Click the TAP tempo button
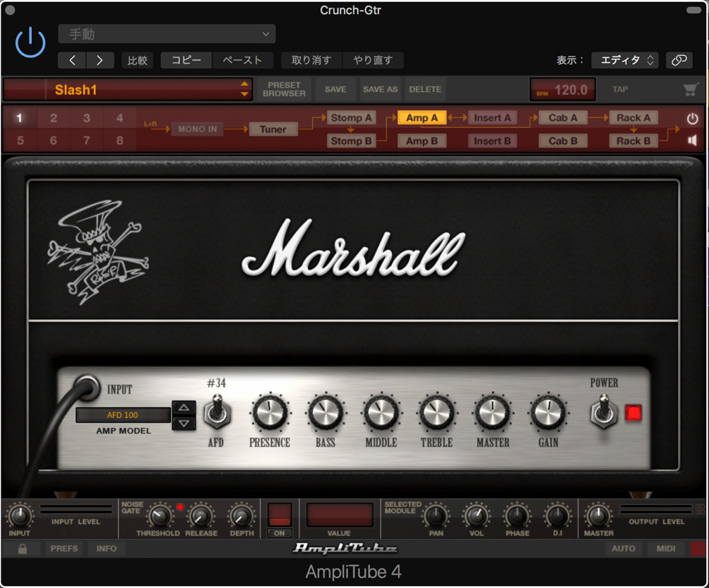Viewport: 709px width, 588px height. [x=620, y=90]
